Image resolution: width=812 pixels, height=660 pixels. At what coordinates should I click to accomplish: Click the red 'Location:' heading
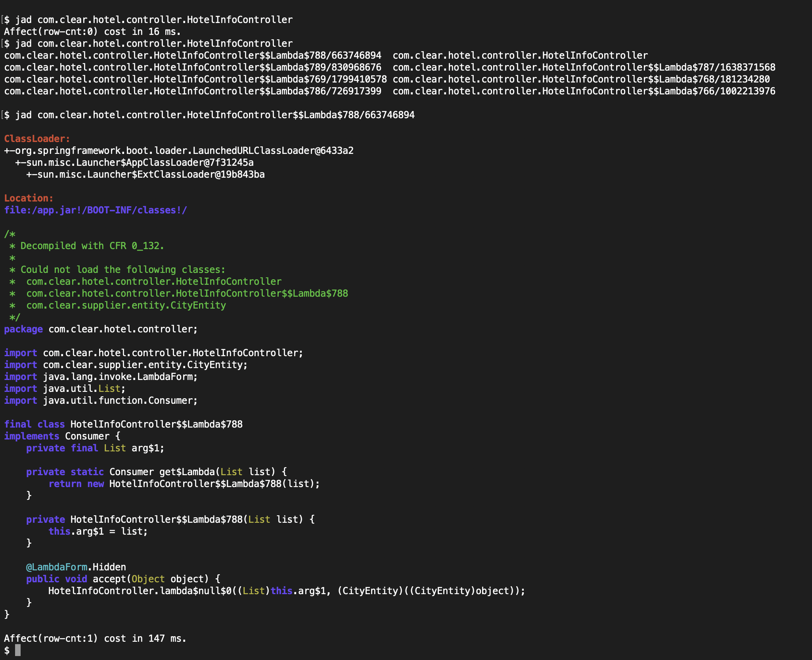coord(29,198)
